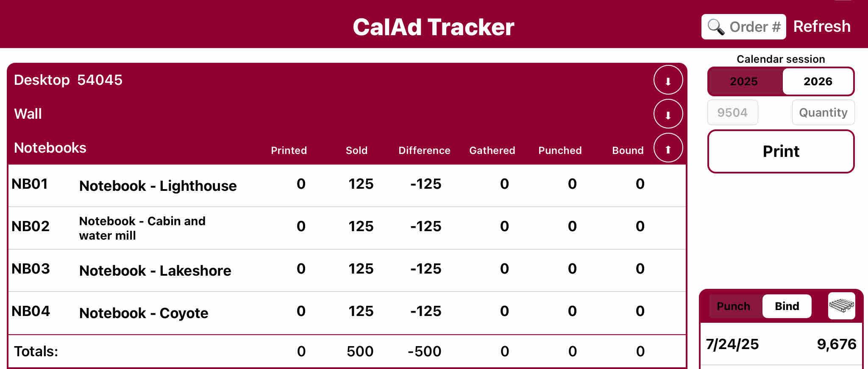Click the magnifying glass search icon
This screenshot has width=868, height=369.
coord(716,27)
